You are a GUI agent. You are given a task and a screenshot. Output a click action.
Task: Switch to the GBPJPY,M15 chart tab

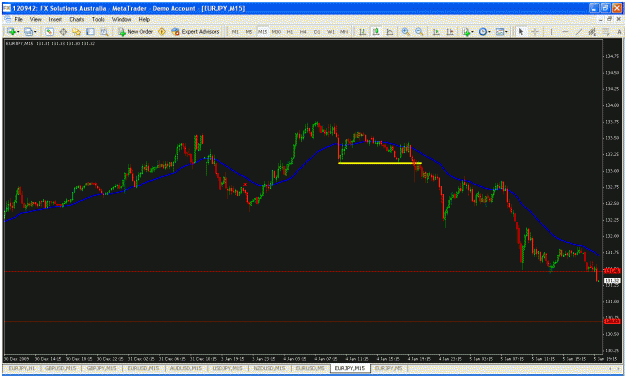[102, 368]
